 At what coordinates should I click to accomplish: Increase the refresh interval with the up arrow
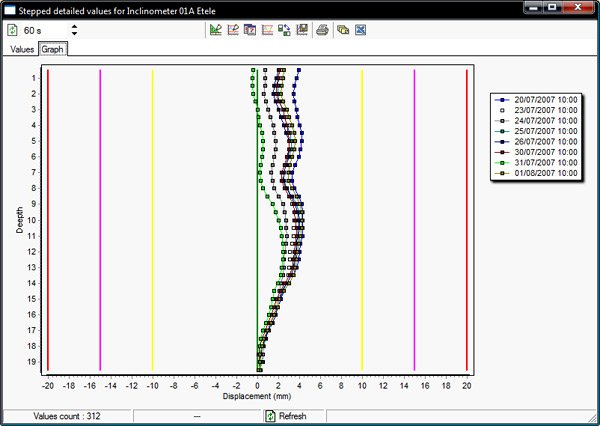[74, 27]
